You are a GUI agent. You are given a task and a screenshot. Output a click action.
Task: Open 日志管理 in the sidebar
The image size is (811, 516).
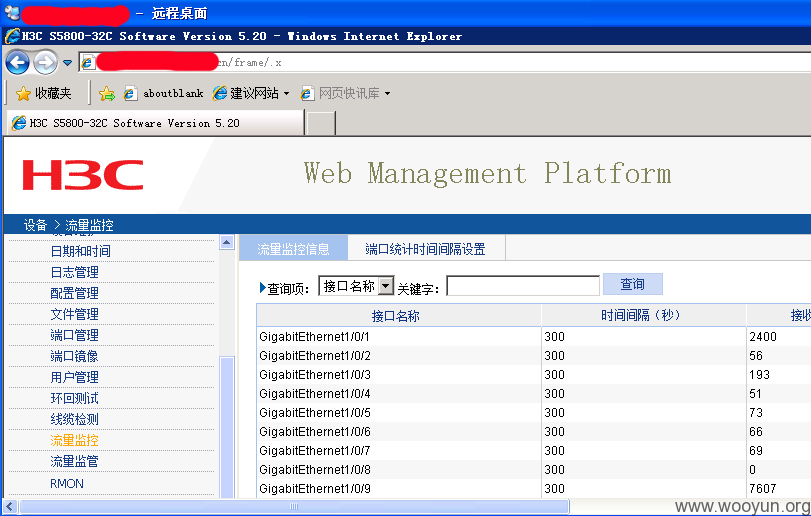[74, 272]
